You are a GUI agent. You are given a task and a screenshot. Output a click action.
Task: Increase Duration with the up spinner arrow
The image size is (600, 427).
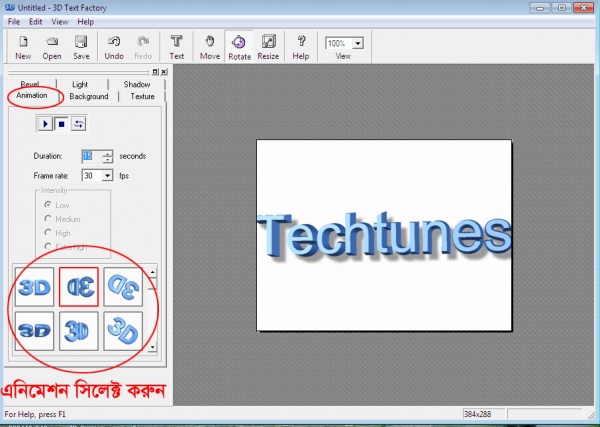click(x=108, y=153)
